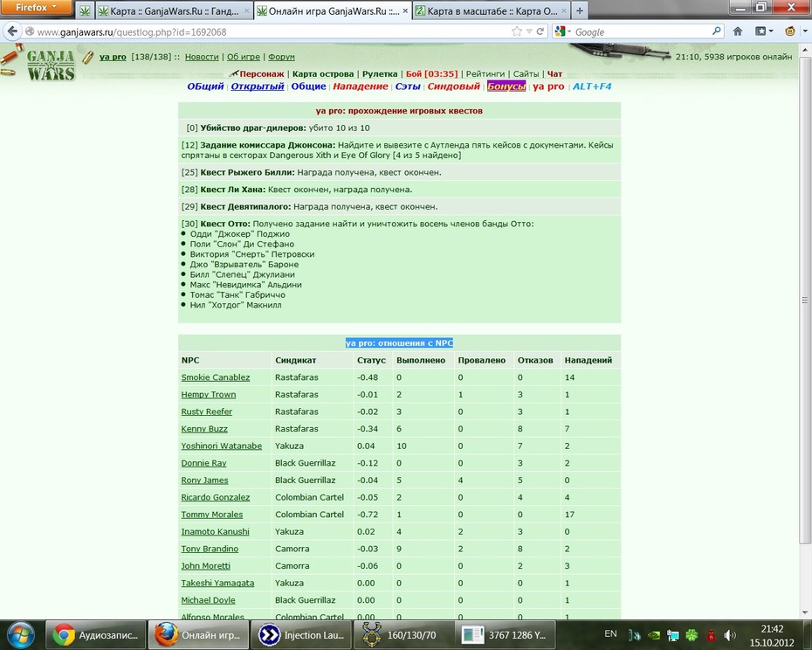Click the Статус column header
812x650 pixels.
pyautogui.click(x=371, y=360)
